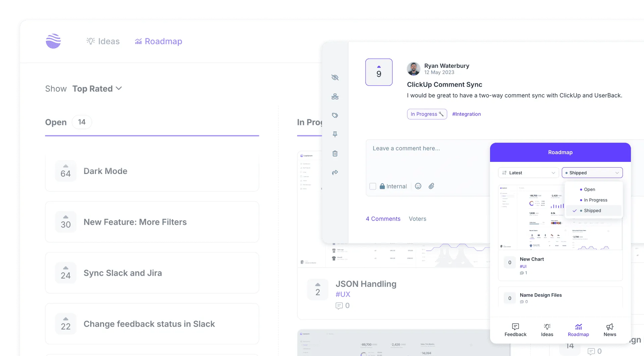This screenshot has width=644, height=356.
Task: Open the News section in the widget
Action: (x=610, y=329)
